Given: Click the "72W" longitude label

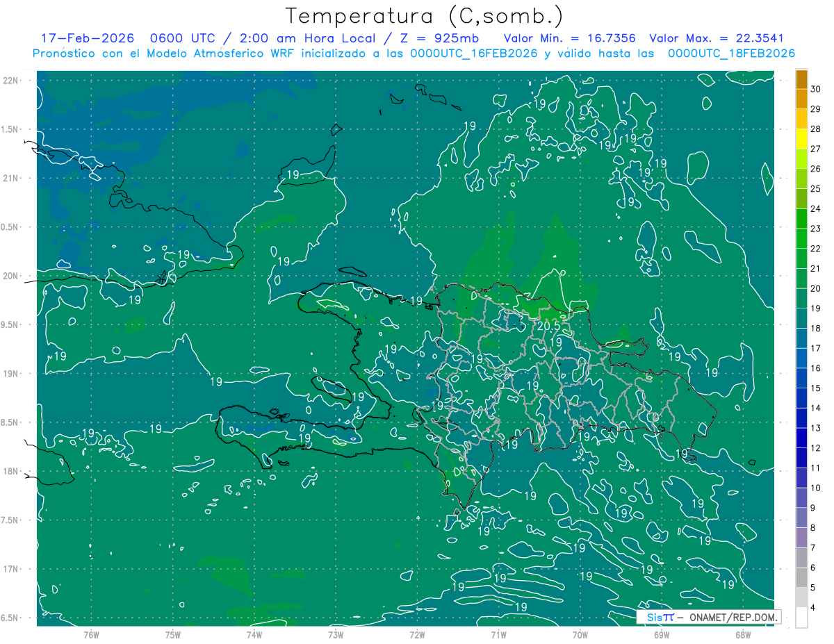Looking at the screenshot, I should (x=417, y=634).
